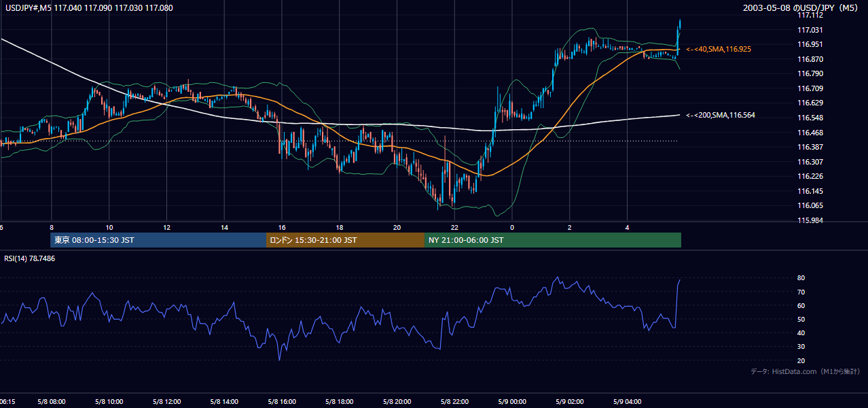Click the 5/9 04:00 time label
Viewport: 868px width, 408px height.
coord(628,402)
